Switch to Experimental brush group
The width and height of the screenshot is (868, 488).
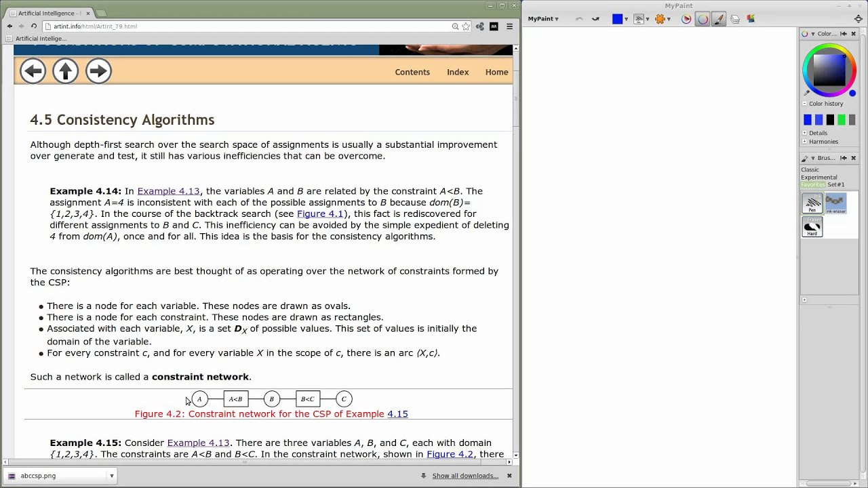pos(818,178)
